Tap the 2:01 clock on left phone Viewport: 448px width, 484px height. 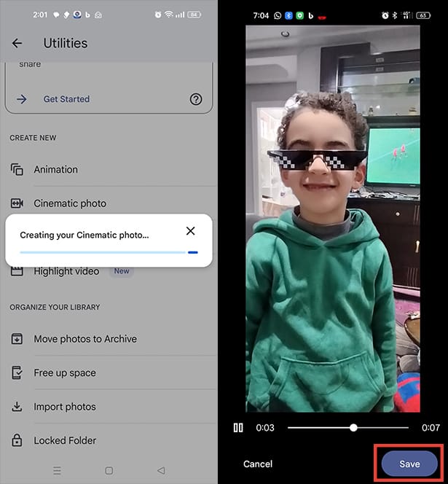click(40, 15)
